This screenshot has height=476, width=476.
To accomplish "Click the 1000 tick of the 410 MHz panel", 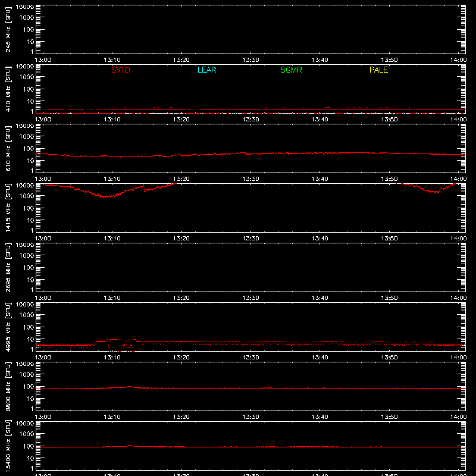I will (27, 77).
